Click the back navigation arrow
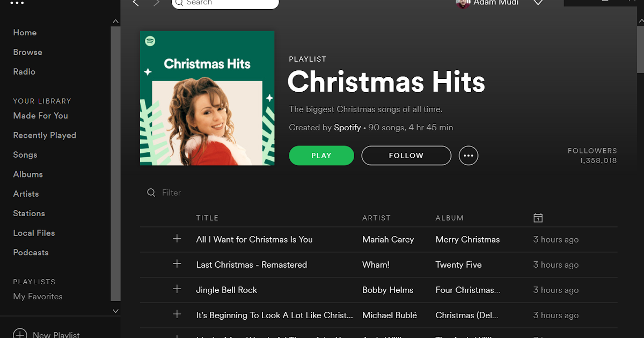This screenshot has width=644, height=338. tap(135, 3)
